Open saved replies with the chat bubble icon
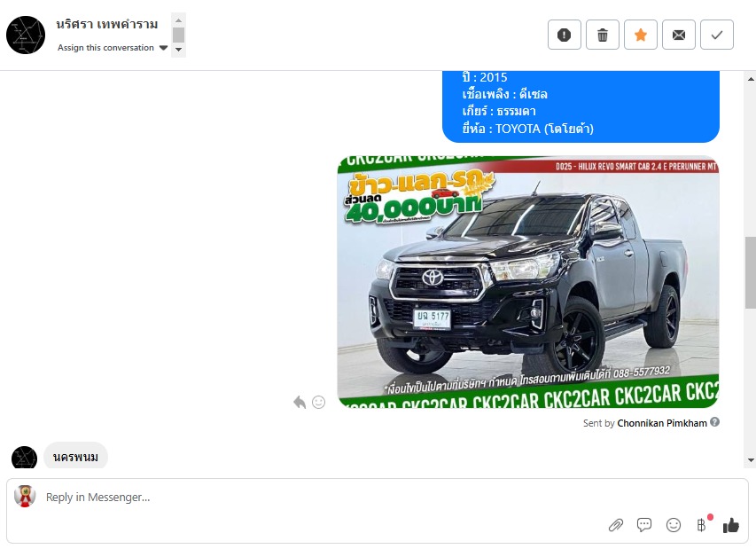This screenshot has width=756, height=549. click(x=644, y=524)
